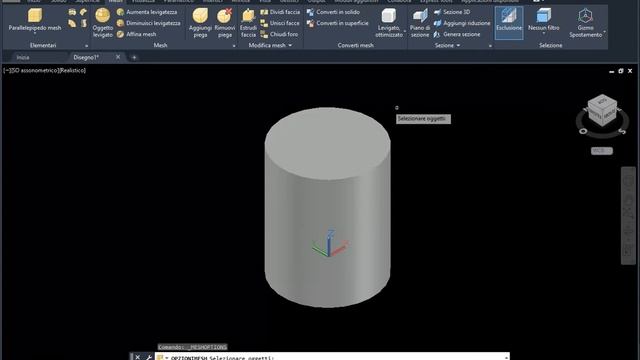Expand the Sezione panel
Image resolution: width=640 pixels, height=360 pixels.
(x=447, y=45)
